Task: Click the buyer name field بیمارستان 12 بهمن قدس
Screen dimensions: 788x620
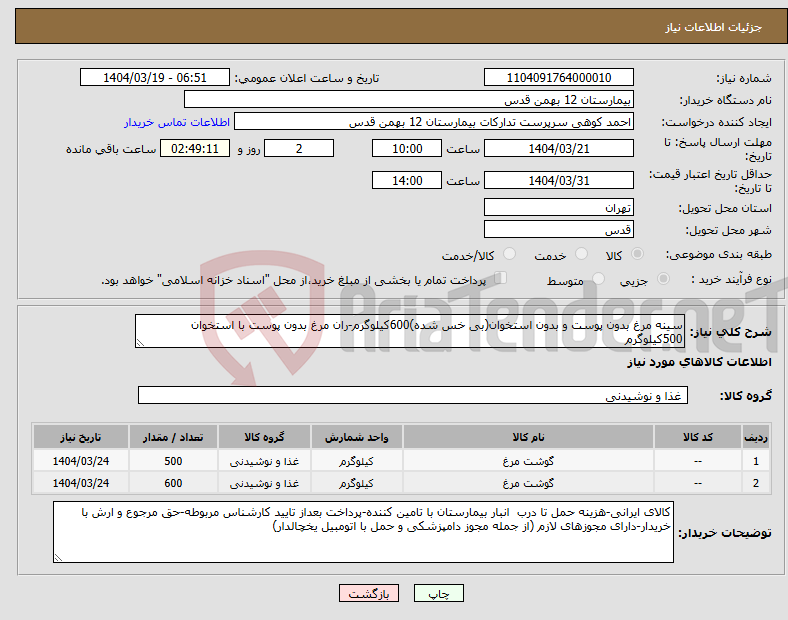Action: pos(409,99)
